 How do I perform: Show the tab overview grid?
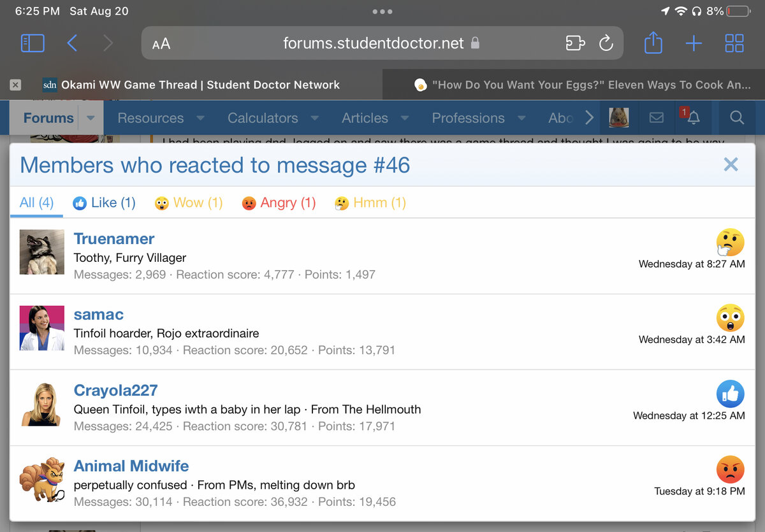[734, 43]
